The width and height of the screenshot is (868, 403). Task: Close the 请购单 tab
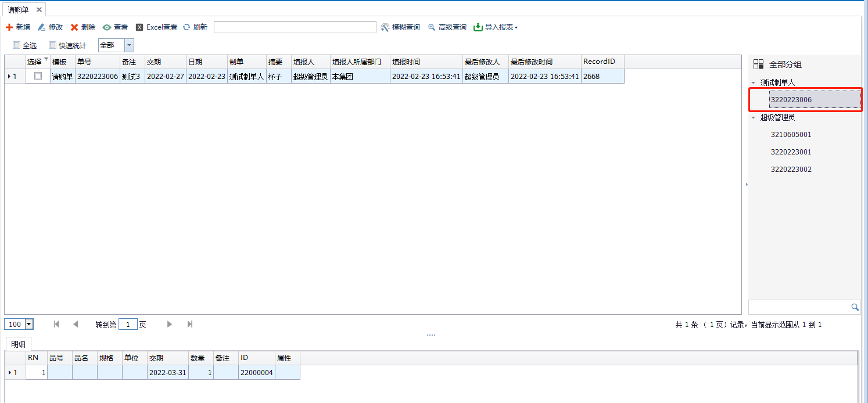coord(39,10)
